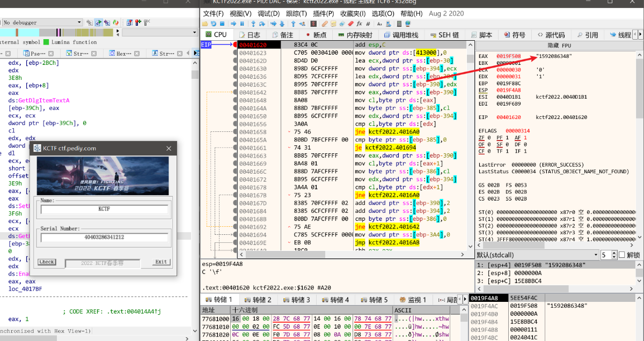Viewport: 644px width, 341px height.
Task: Click the step over icon
Action: click(262, 24)
